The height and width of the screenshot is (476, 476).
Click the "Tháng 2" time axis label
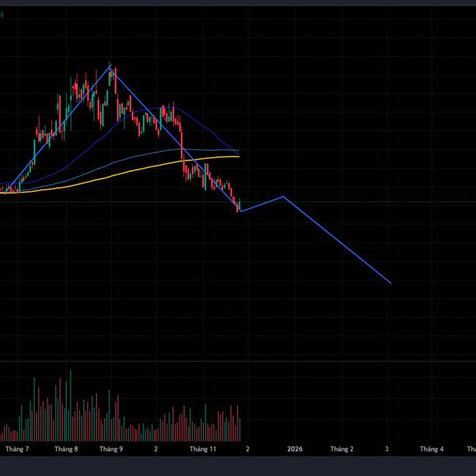pos(342,449)
